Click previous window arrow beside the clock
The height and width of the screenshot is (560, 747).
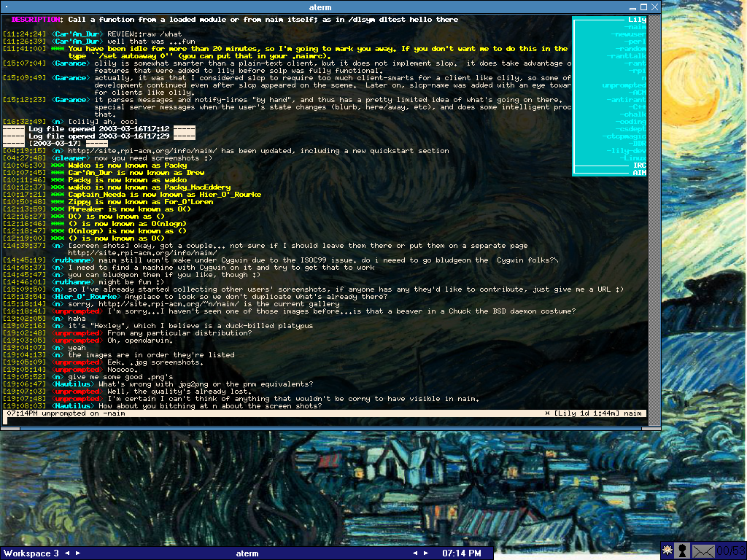416,553
